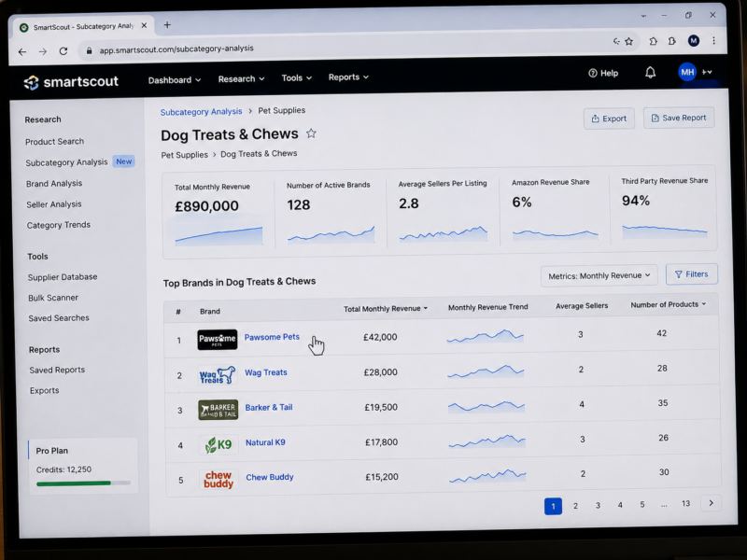Click the Wag Treats logo thumbnail
Screen dimensions: 747x560
(x=218, y=375)
